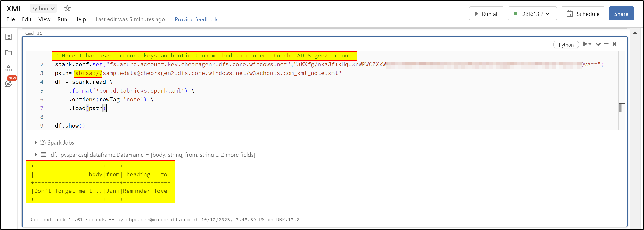The width and height of the screenshot is (644, 230).
Task: Delete the cell with the X icon
Action: pos(614,44)
